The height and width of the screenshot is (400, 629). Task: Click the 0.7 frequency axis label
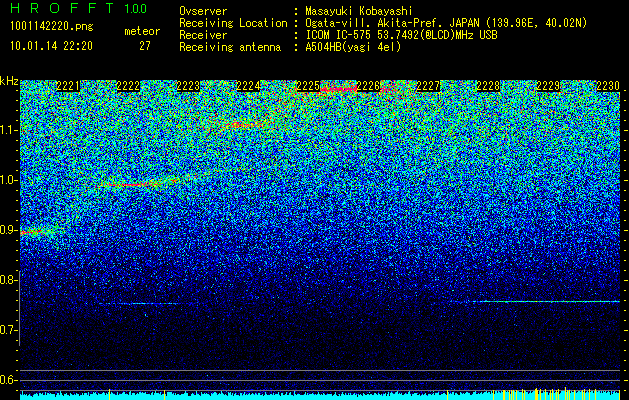[9, 330]
